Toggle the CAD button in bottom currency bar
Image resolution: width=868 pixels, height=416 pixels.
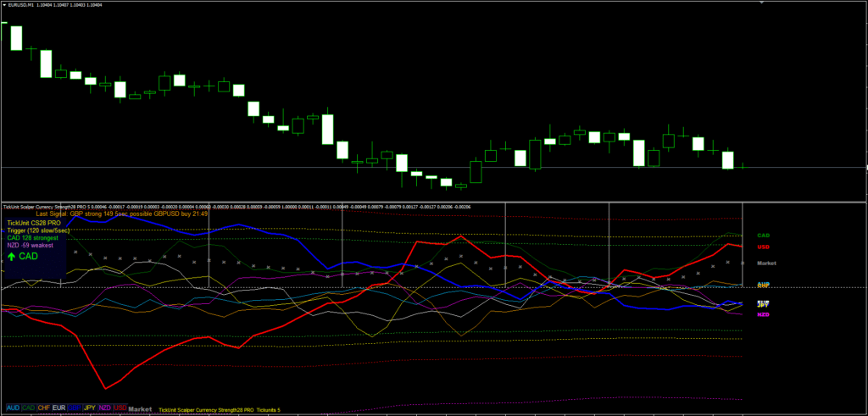(28, 408)
